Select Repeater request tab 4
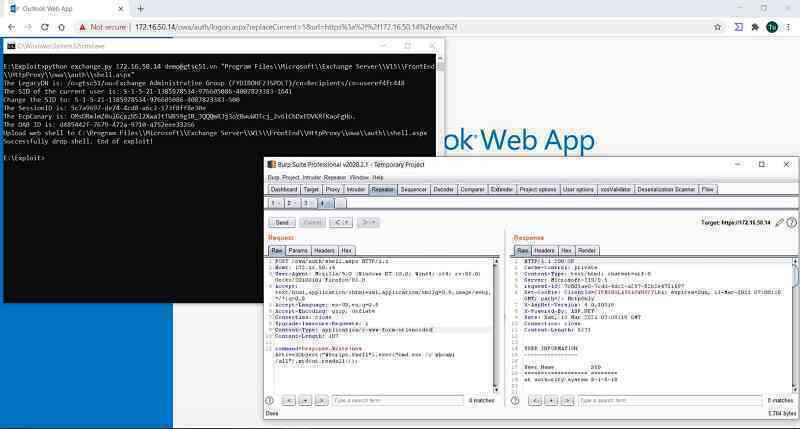The height and width of the screenshot is (429, 800). (324, 203)
